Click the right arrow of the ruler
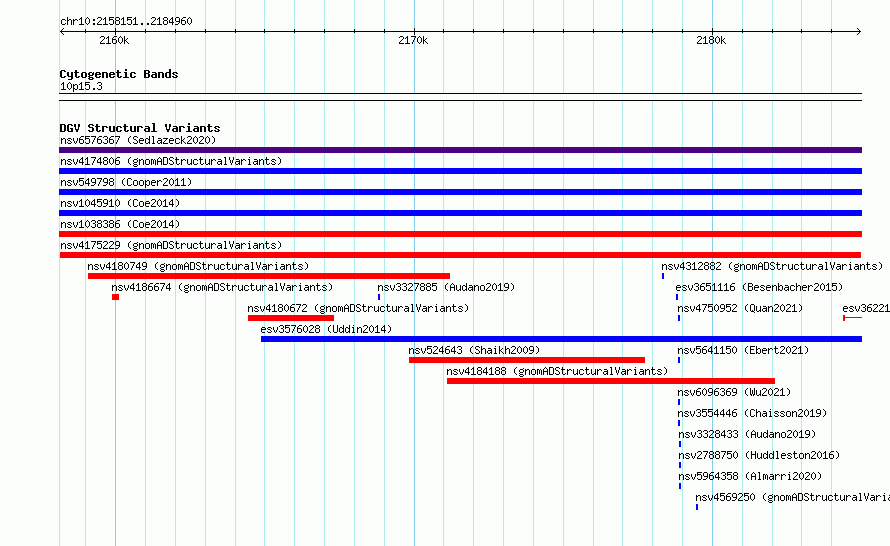The height and width of the screenshot is (546, 890). (x=859, y=32)
